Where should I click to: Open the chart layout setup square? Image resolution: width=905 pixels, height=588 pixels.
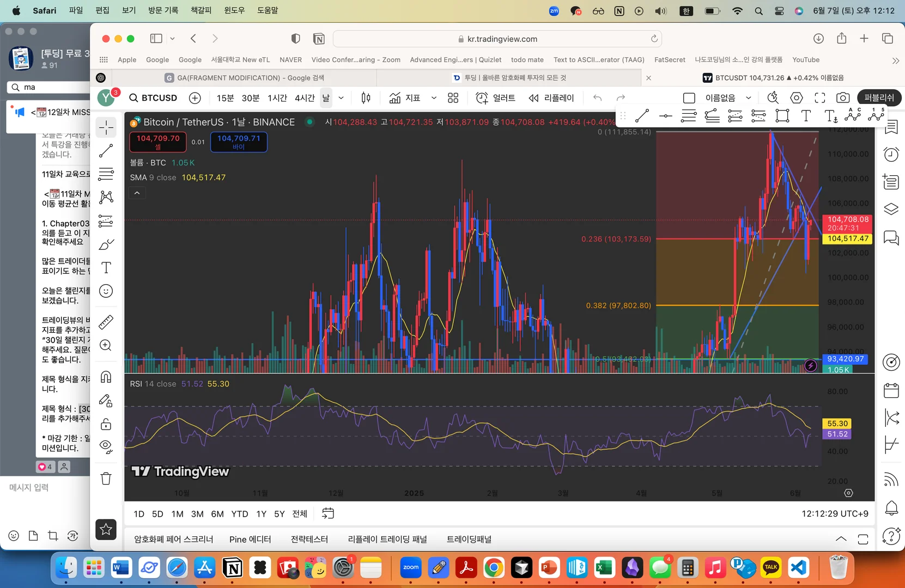[x=689, y=98]
